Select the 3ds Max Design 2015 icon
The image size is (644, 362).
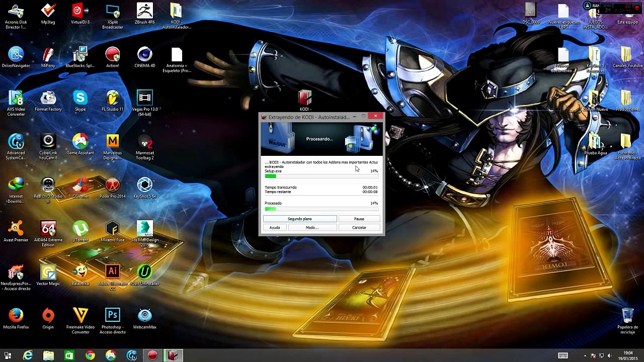(145, 234)
